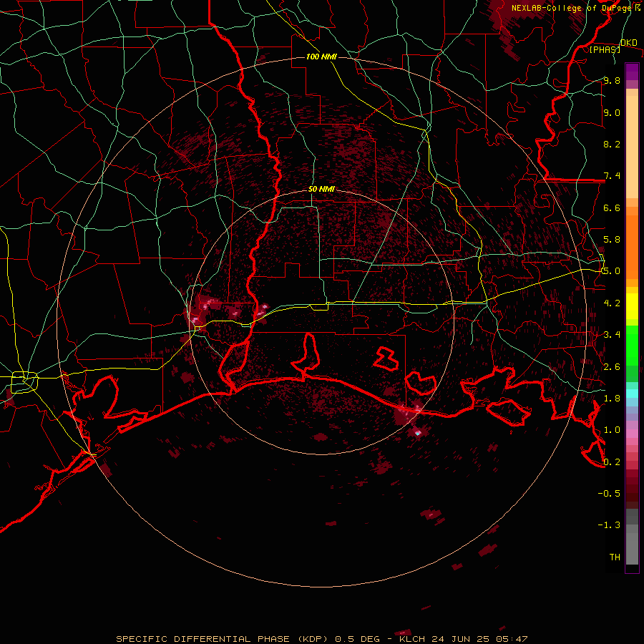Click the 1.8 scale value
The height and width of the screenshot is (644, 644).
(x=612, y=399)
